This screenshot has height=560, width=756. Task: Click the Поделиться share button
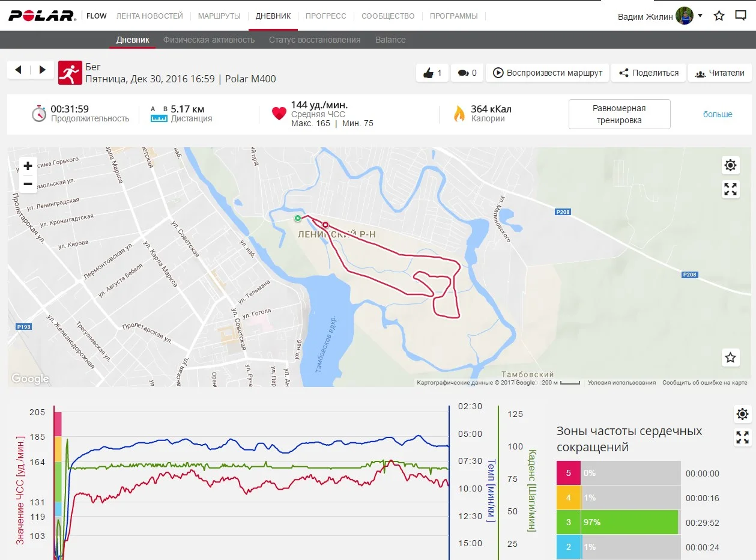649,73
